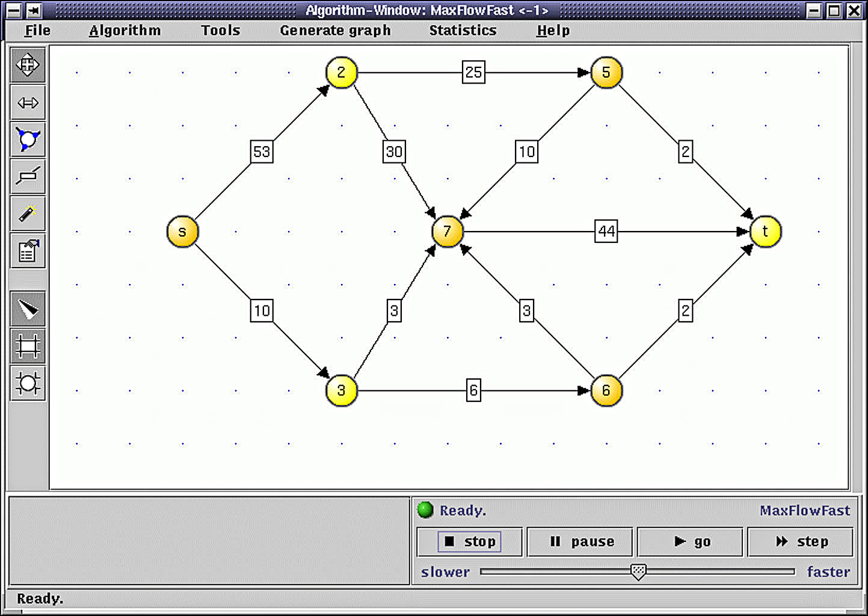Open the Generate graph menu
868x616 pixels.
pyautogui.click(x=335, y=31)
